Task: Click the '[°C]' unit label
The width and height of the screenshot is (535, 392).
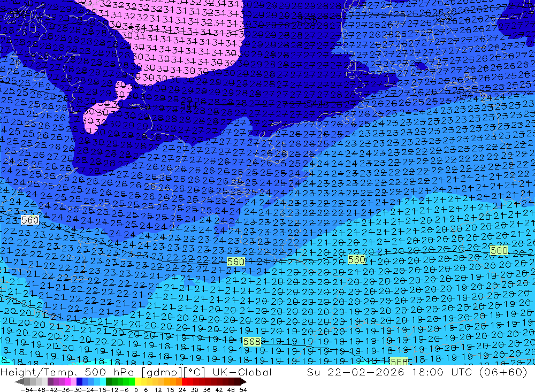Action: (x=194, y=372)
